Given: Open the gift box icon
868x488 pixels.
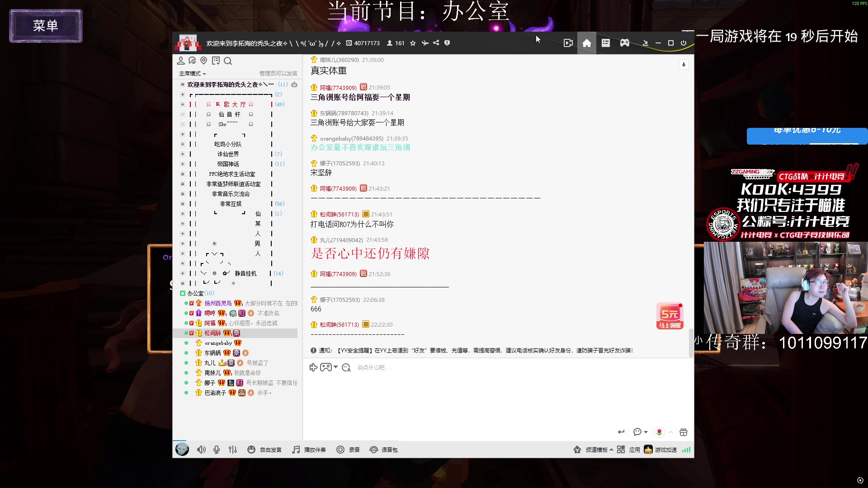Looking at the screenshot, I should [x=684, y=432].
